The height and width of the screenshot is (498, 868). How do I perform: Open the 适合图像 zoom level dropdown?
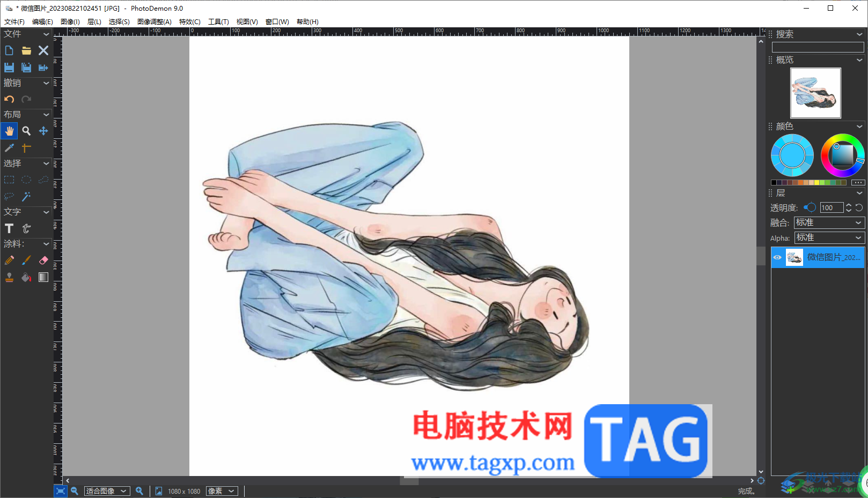click(x=107, y=491)
